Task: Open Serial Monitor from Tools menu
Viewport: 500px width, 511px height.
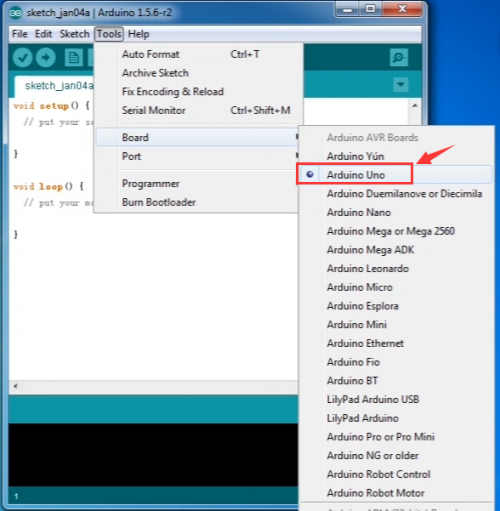Action: coord(199,110)
